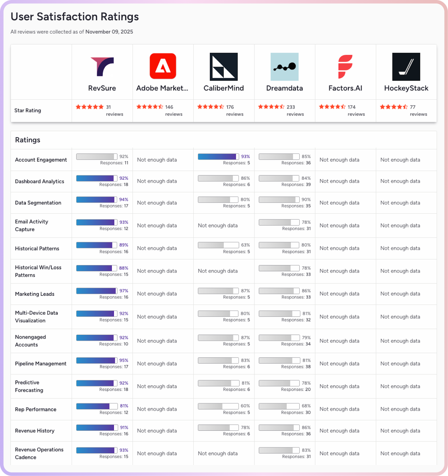Click CaliberMind's Account Engagement 93% bar
The image size is (448, 476).
coord(218,156)
